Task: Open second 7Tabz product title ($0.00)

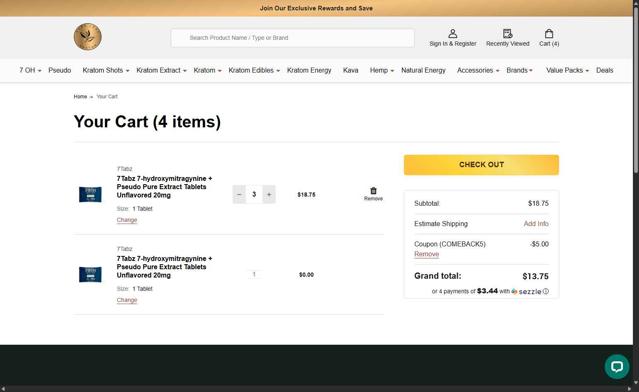Action: 164,267
